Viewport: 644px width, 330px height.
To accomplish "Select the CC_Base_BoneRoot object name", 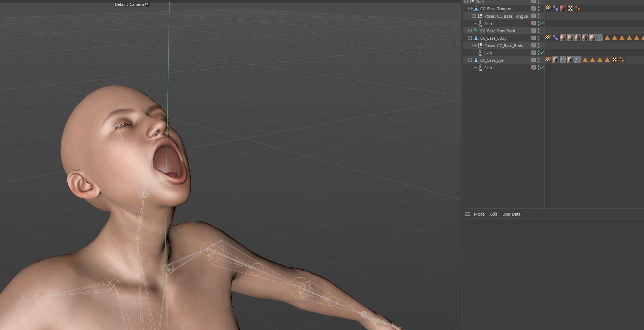I will pos(498,31).
